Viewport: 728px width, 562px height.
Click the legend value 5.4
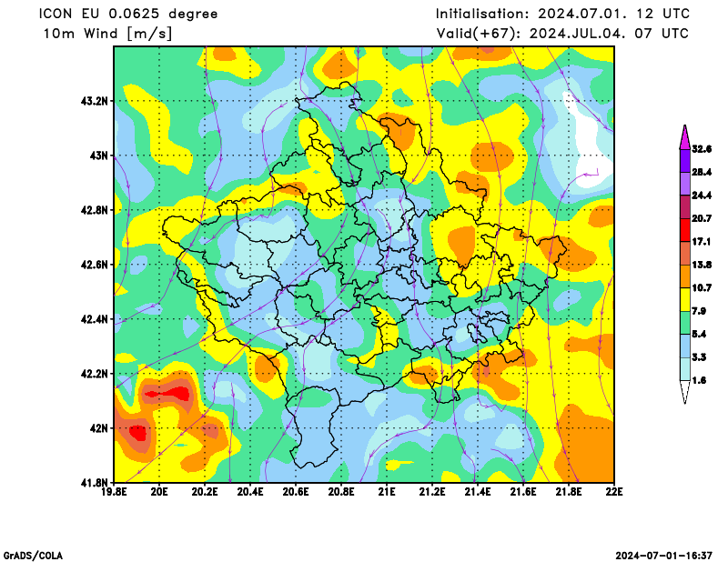[x=699, y=334]
